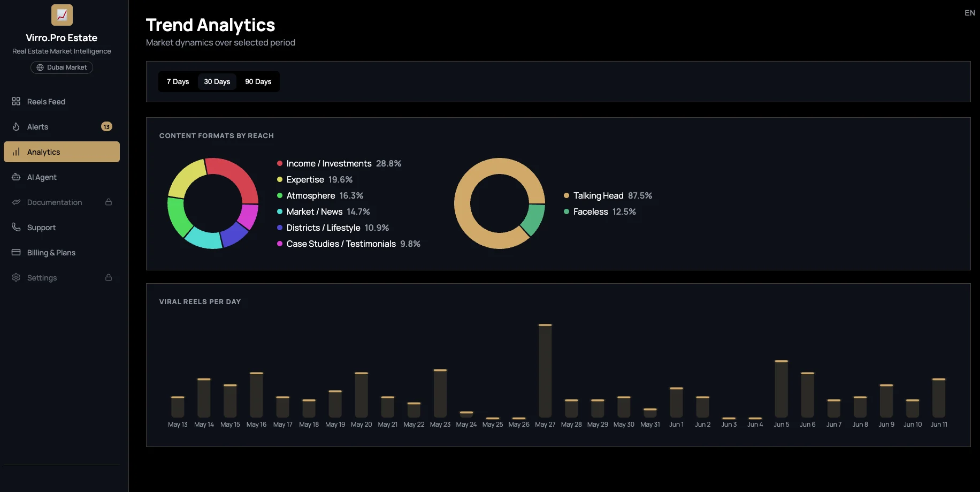Click the 'Case Studies / Testimonials' legend label

[341, 244]
